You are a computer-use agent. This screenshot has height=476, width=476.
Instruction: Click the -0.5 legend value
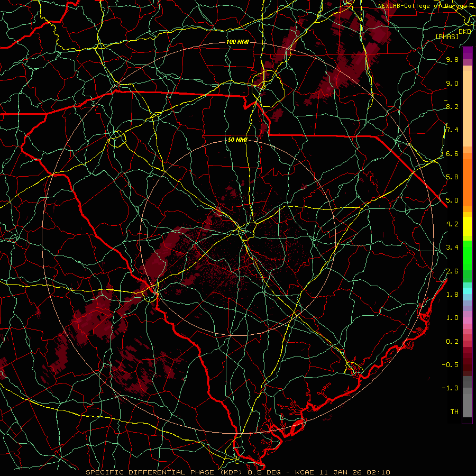[450, 364]
